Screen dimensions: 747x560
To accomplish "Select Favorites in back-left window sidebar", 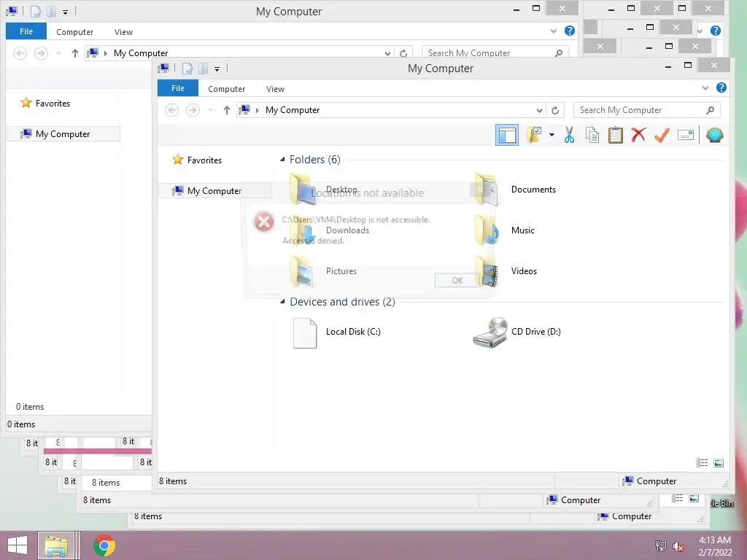I will point(45,104).
